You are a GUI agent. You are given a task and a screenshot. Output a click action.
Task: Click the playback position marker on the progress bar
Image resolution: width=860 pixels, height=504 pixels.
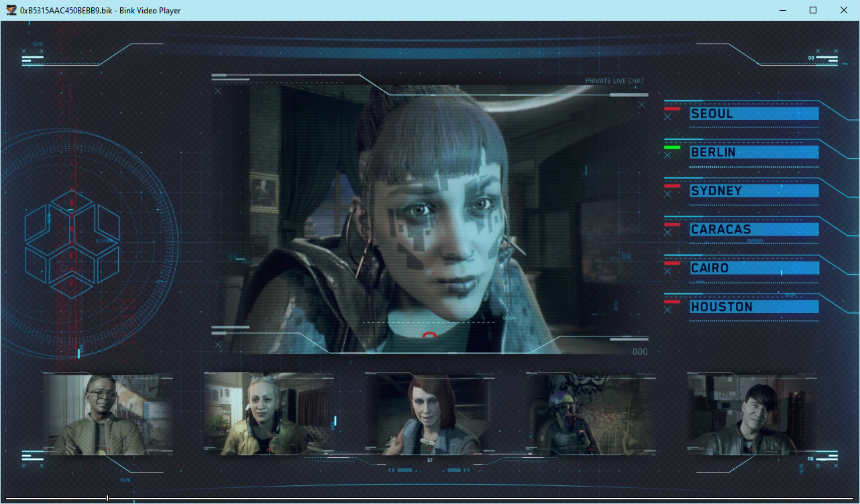(x=107, y=498)
